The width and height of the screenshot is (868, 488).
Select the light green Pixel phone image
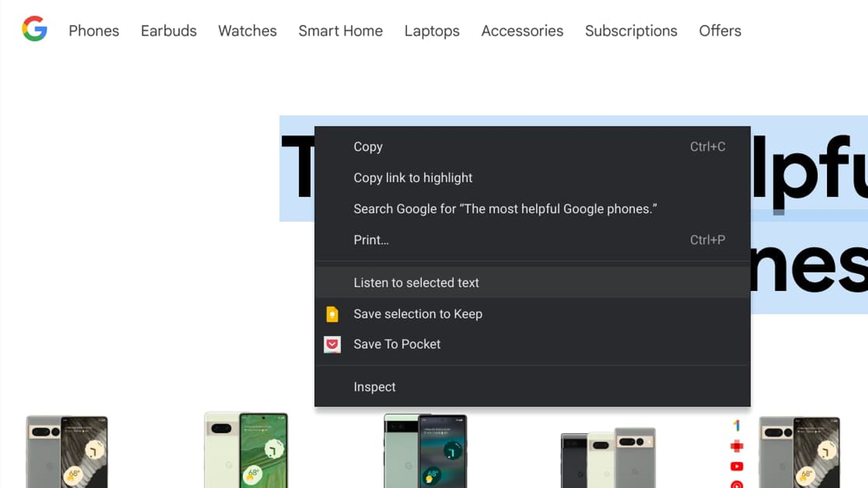point(246,450)
